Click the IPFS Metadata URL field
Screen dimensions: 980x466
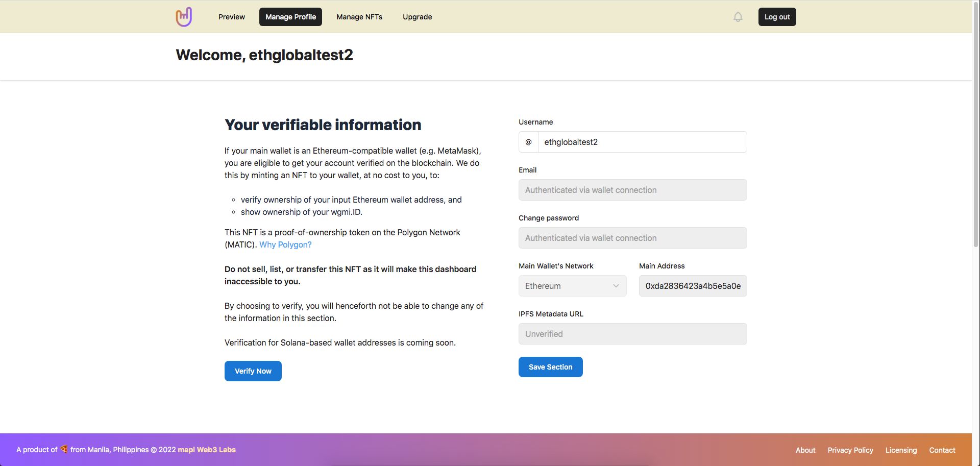633,334
